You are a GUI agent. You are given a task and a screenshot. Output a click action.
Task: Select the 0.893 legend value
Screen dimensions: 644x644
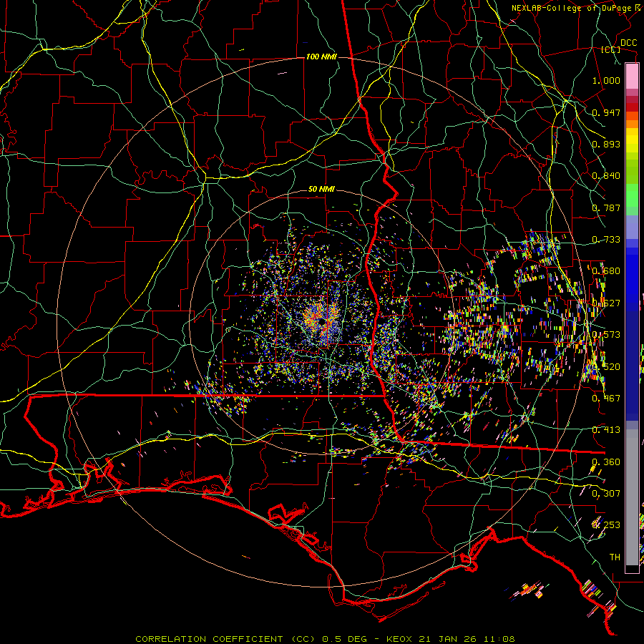click(x=606, y=144)
